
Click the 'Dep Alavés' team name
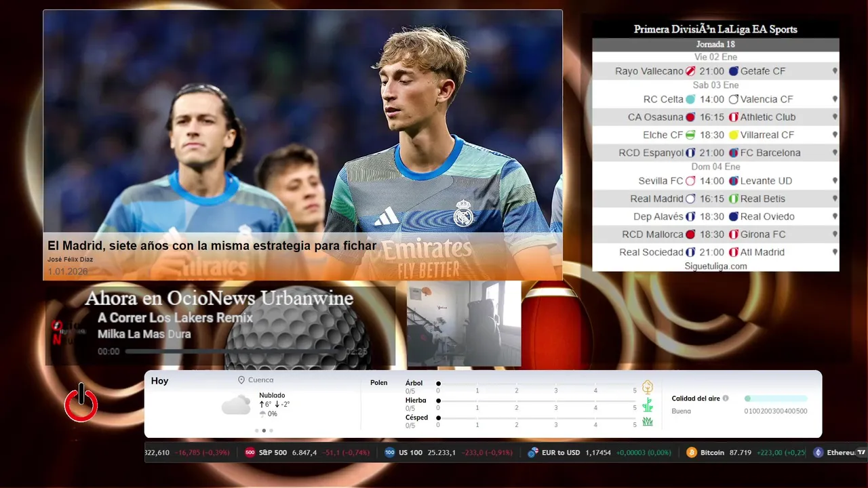(658, 217)
